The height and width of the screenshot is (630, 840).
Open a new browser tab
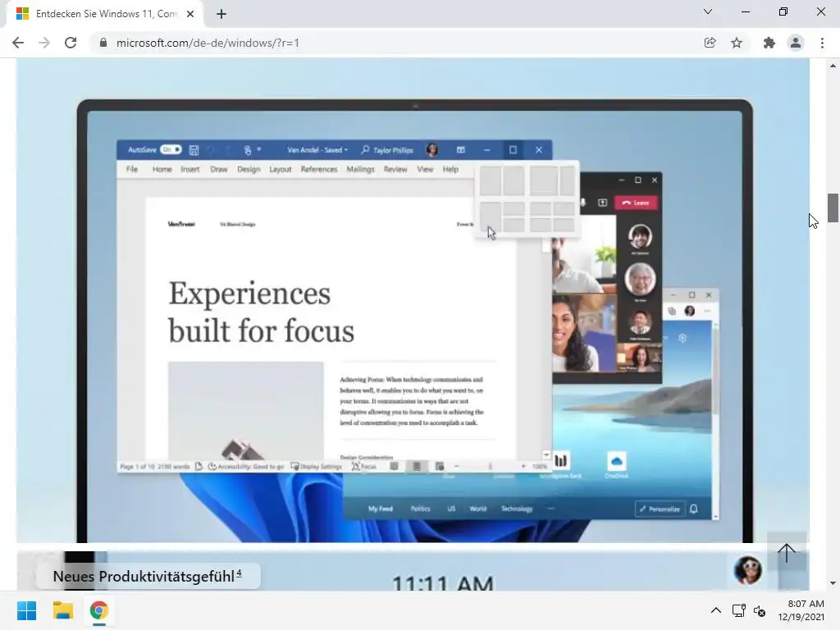[x=221, y=14]
